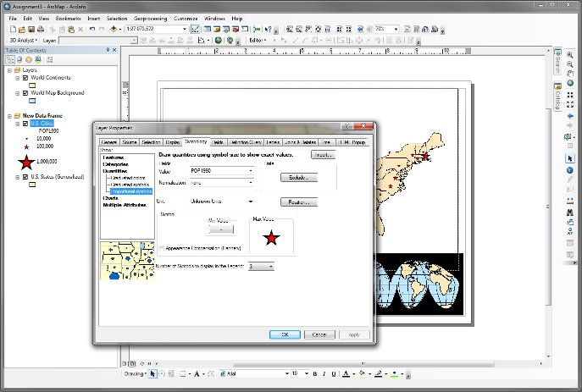
Task: Select List By Visibility icon
Action: tap(29, 60)
